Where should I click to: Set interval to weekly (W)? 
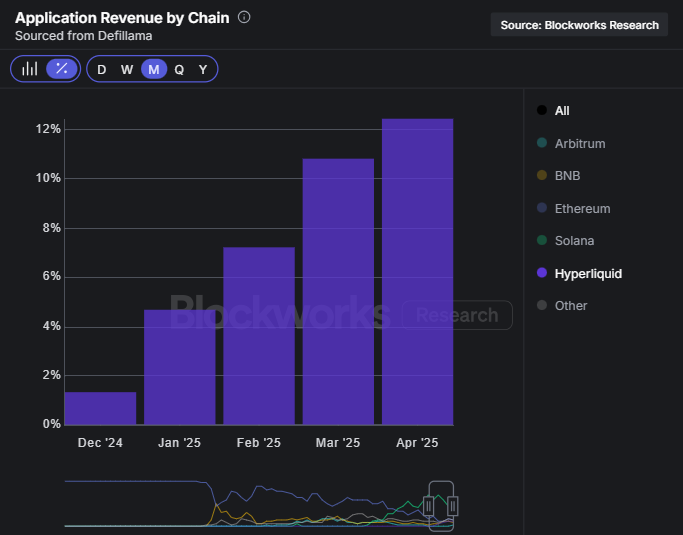(x=127, y=69)
